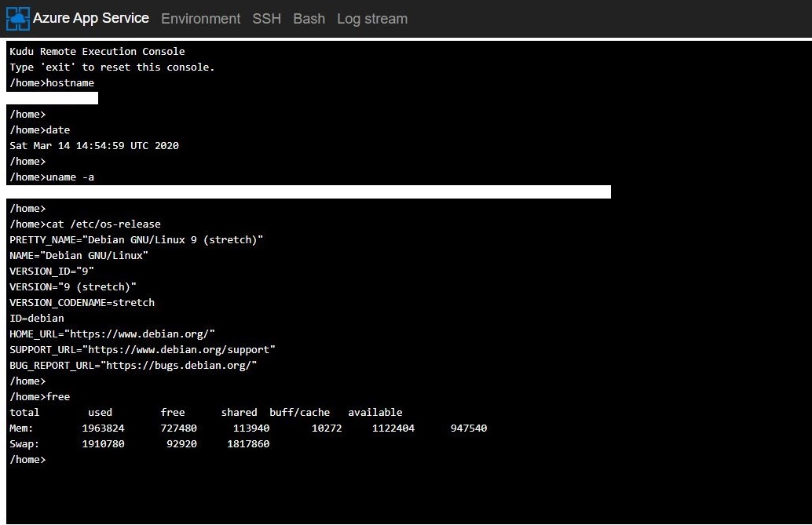The image size is (812, 525).
Task: Click the PRETTY_NAME Debian output line
Action: [136, 240]
